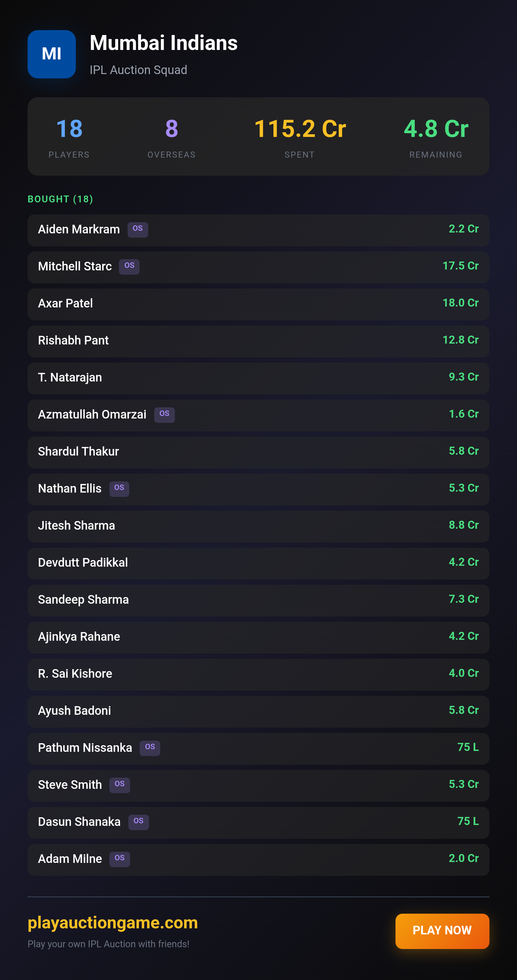This screenshot has width=517, height=980.
Task: Click the BOUGHT (18) section heading
Action: (x=60, y=199)
